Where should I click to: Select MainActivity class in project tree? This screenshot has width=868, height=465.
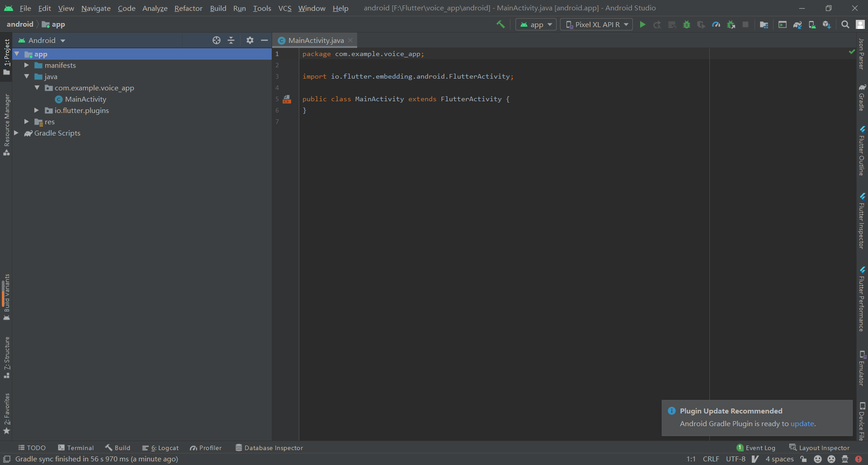(85, 99)
